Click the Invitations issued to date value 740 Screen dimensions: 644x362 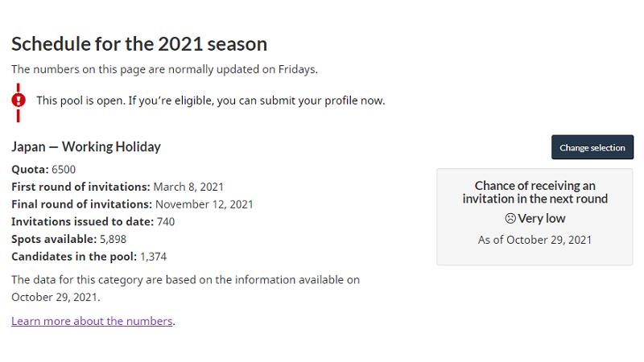(x=166, y=222)
